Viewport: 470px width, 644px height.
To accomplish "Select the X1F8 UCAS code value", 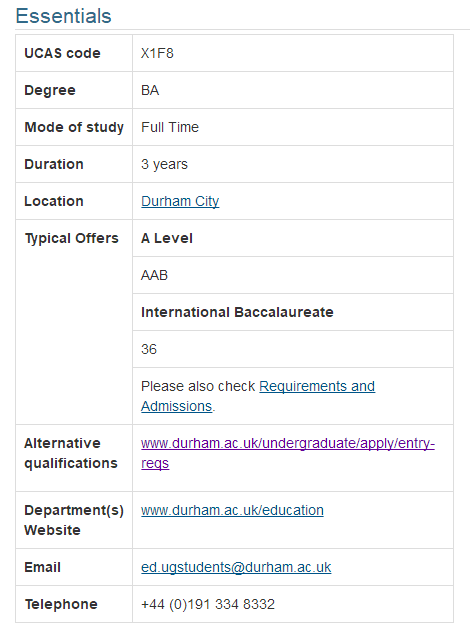I will [x=157, y=53].
